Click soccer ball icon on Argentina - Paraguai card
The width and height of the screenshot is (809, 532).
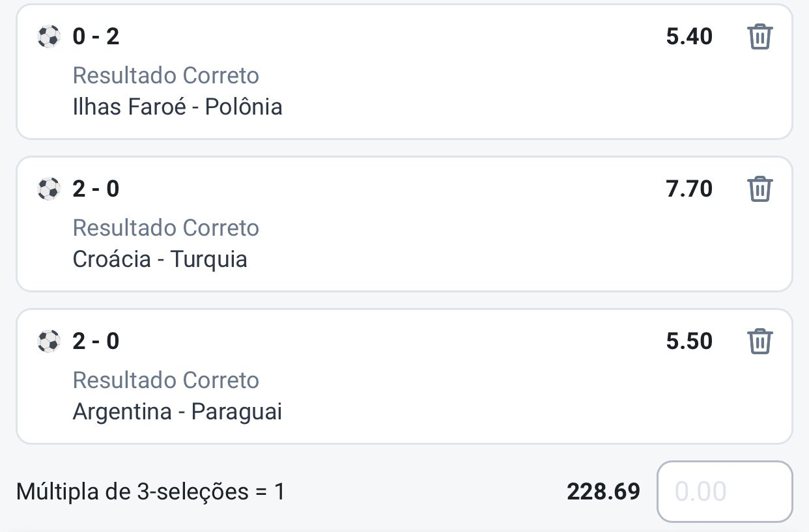pyautogui.click(x=49, y=341)
